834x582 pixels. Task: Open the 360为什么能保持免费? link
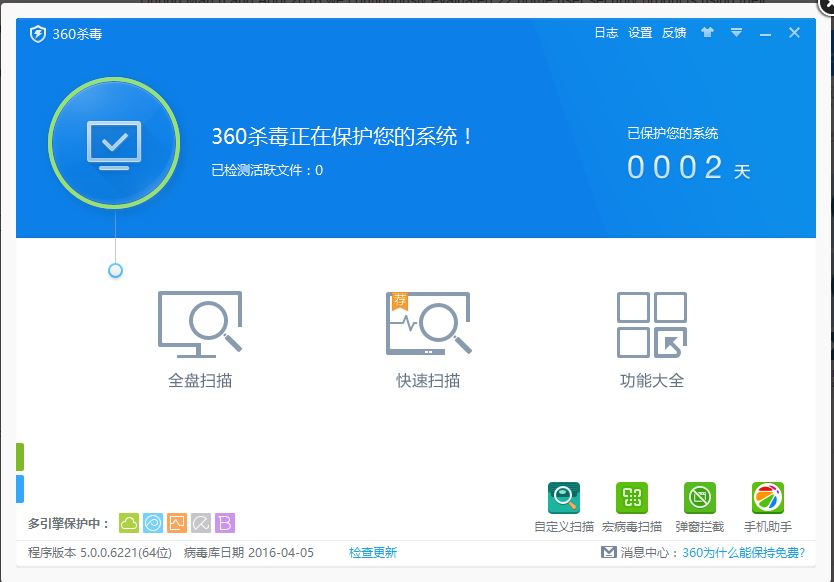[x=744, y=553]
